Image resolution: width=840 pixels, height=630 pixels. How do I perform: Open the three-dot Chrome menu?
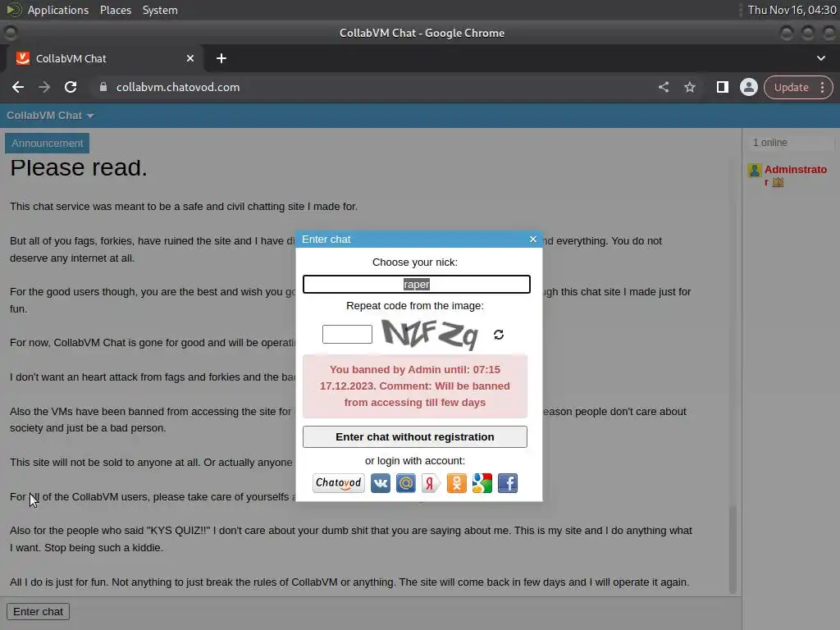[x=822, y=87]
